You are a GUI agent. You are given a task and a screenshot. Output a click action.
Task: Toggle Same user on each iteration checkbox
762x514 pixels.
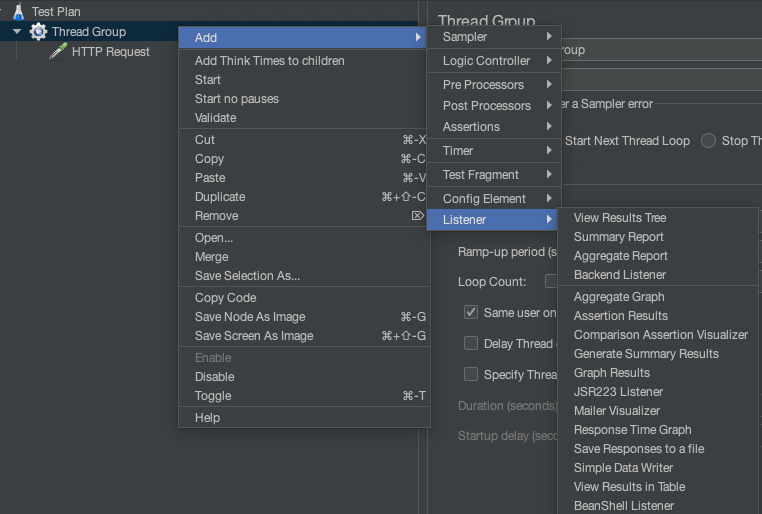470,312
